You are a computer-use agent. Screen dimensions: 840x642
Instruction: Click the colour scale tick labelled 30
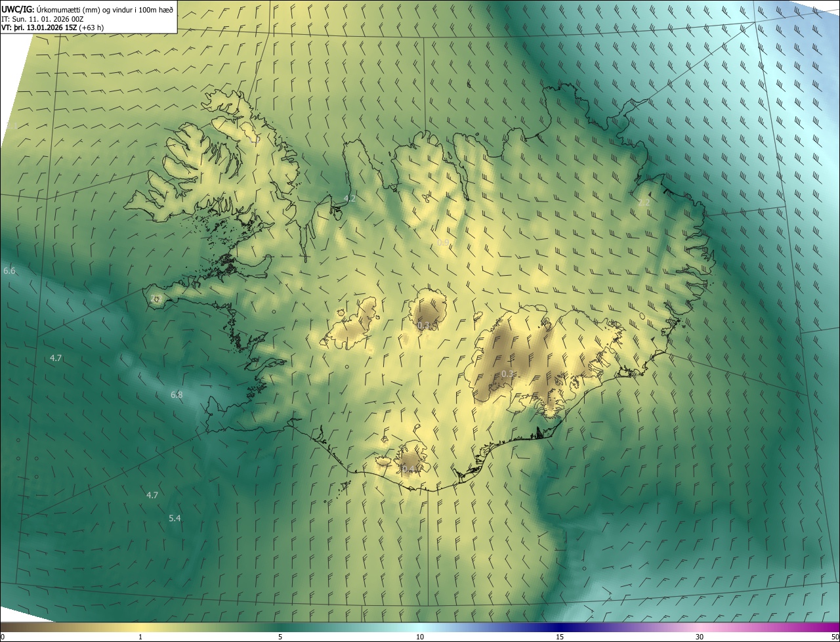[x=700, y=637]
